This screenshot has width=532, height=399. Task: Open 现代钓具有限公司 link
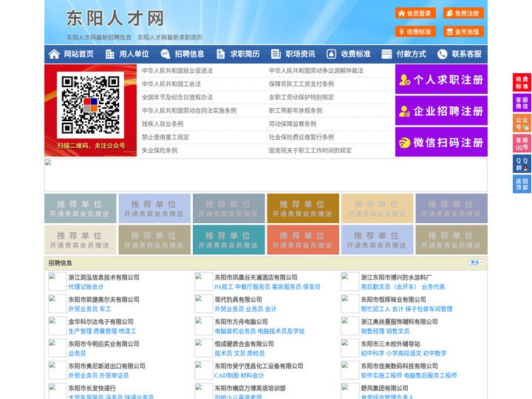tap(238, 299)
